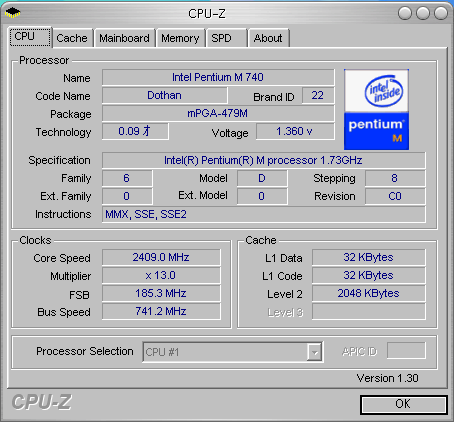Select the CPU tab
This screenshot has height=422, width=454.
coord(30,37)
